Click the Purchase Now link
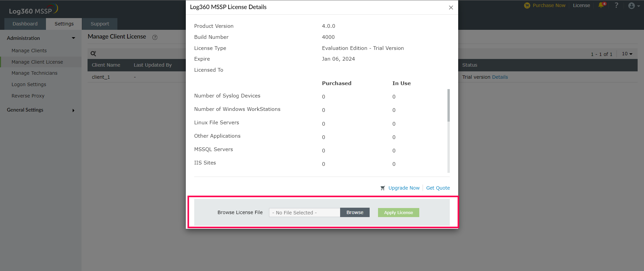Viewport: 644px width, 271px height. [549, 5]
